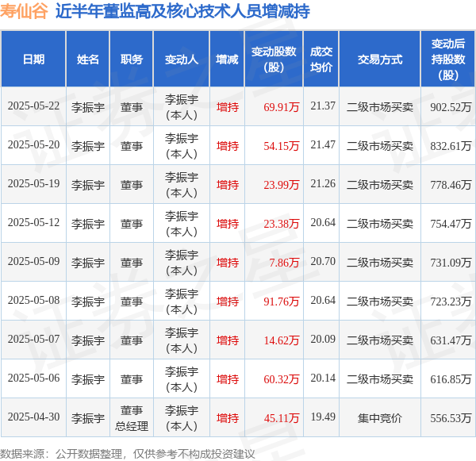Select the 成交均价 column header
Viewport: 476px width, 461px height.
[x=321, y=60]
